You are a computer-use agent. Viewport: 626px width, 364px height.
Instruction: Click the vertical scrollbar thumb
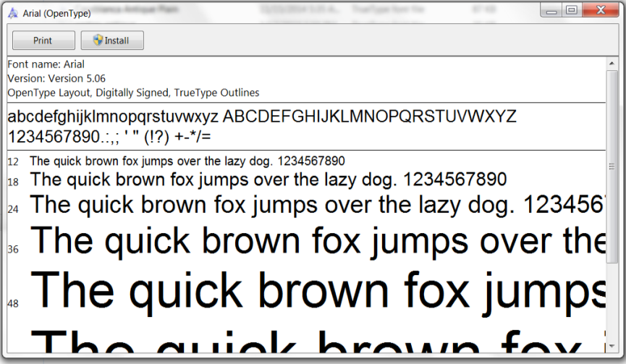612,166
